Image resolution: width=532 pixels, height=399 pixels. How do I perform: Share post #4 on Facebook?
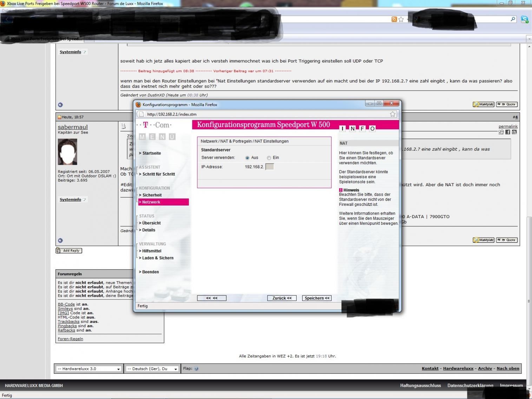(507, 132)
